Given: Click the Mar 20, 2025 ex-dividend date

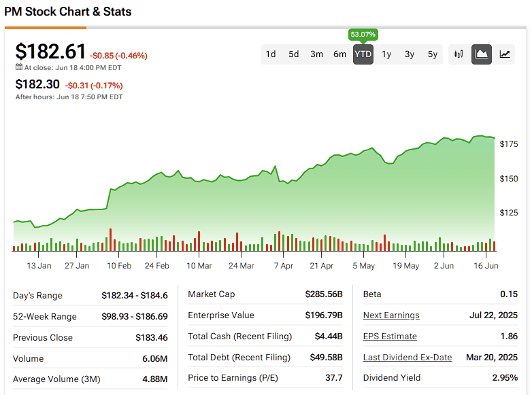Looking at the screenshot, I should [492, 358].
